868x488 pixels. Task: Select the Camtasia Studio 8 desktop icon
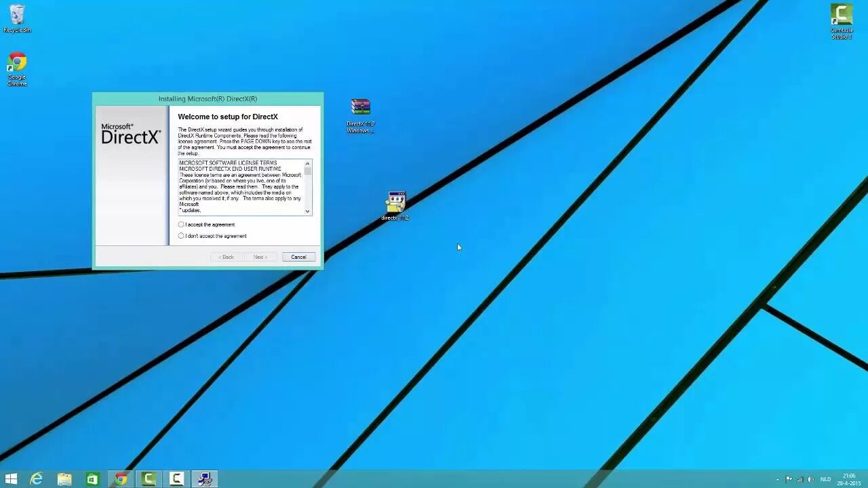click(842, 21)
